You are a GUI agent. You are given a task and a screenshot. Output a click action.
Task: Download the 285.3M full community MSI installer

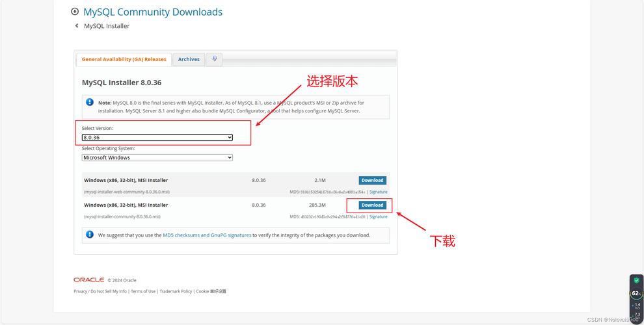(x=373, y=205)
